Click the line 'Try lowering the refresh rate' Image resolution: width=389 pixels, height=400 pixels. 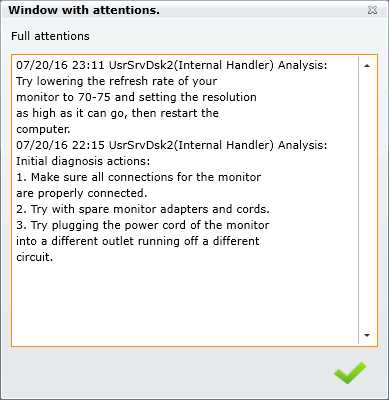click(x=117, y=81)
